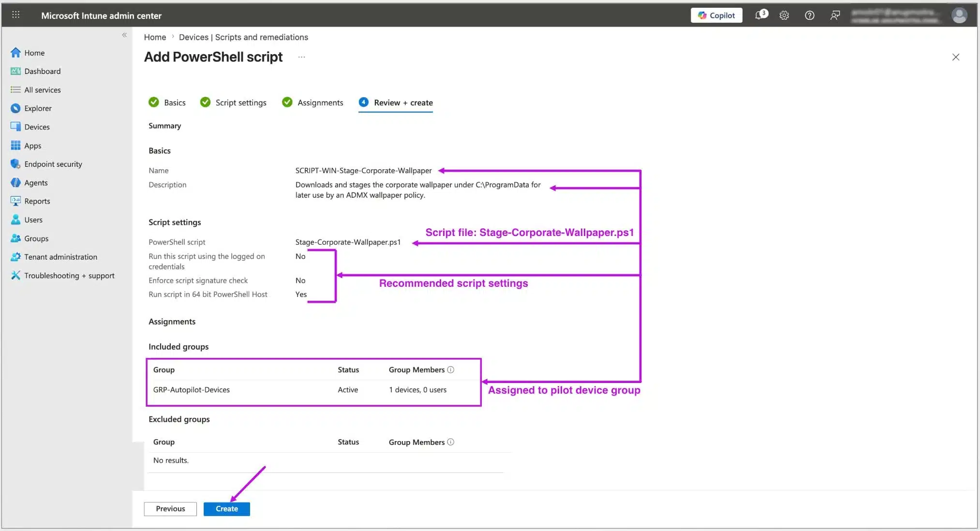Go to Devices | Scripts and remediations breadcrumb
The width and height of the screenshot is (980, 531).
243,37
